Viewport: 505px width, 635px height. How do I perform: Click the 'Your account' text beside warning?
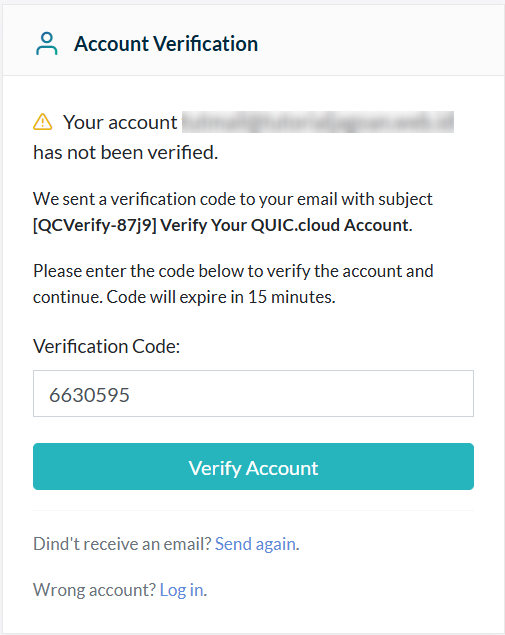[120, 122]
